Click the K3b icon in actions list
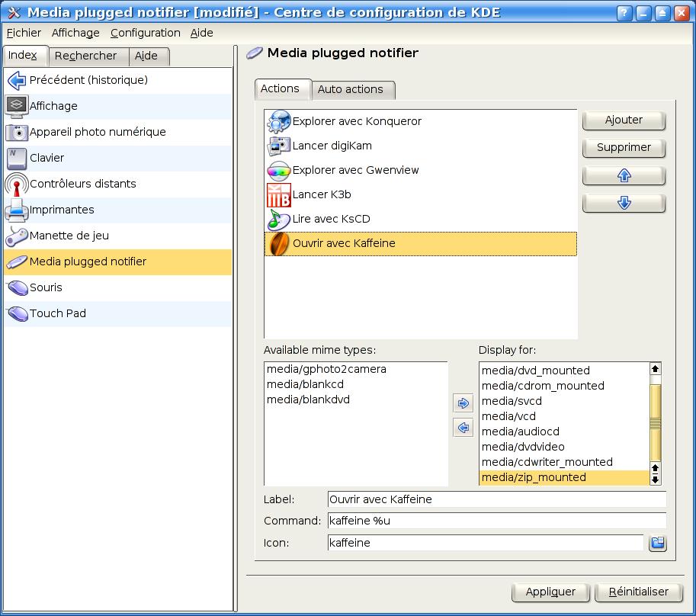This screenshot has width=696, height=616. (x=279, y=195)
